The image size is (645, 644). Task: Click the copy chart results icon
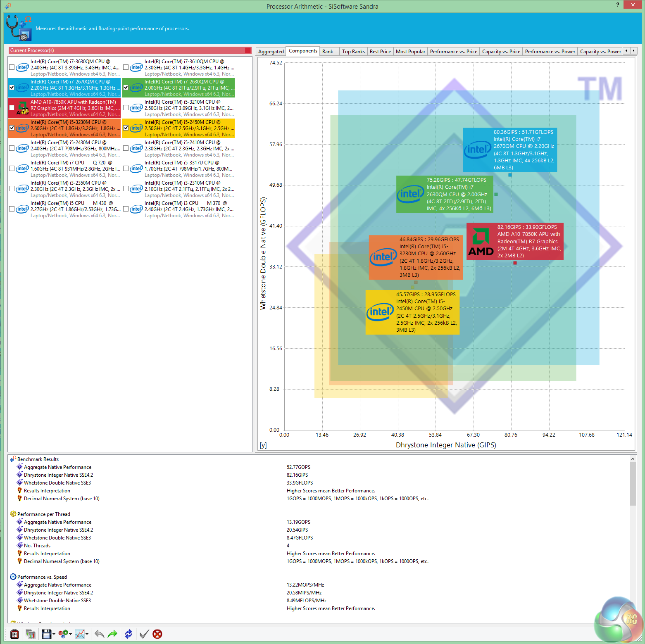click(30, 634)
